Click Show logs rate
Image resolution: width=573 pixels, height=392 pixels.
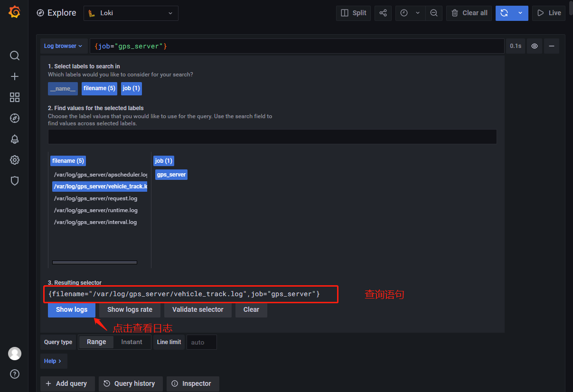click(x=130, y=309)
